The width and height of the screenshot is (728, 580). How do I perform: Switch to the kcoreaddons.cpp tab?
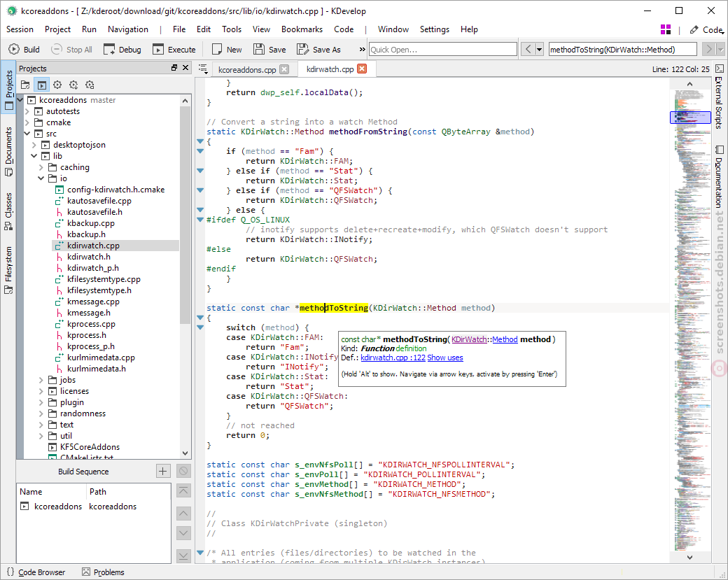pyautogui.click(x=247, y=69)
